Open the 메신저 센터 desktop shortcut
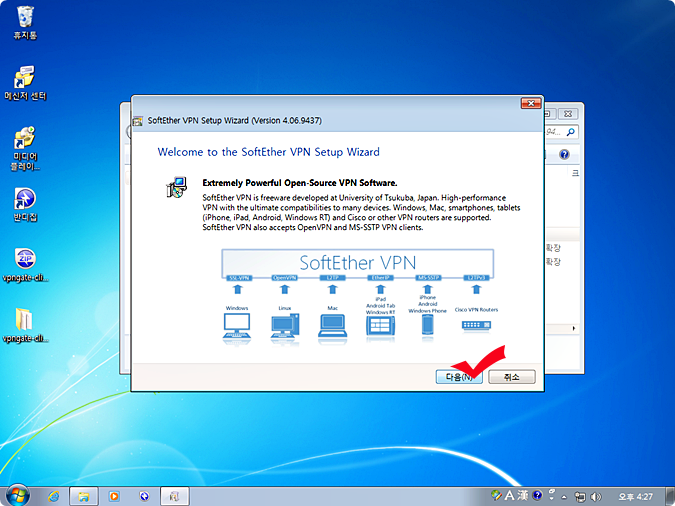Image resolution: width=675 pixels, height=506 pixels. click(25, 84)
